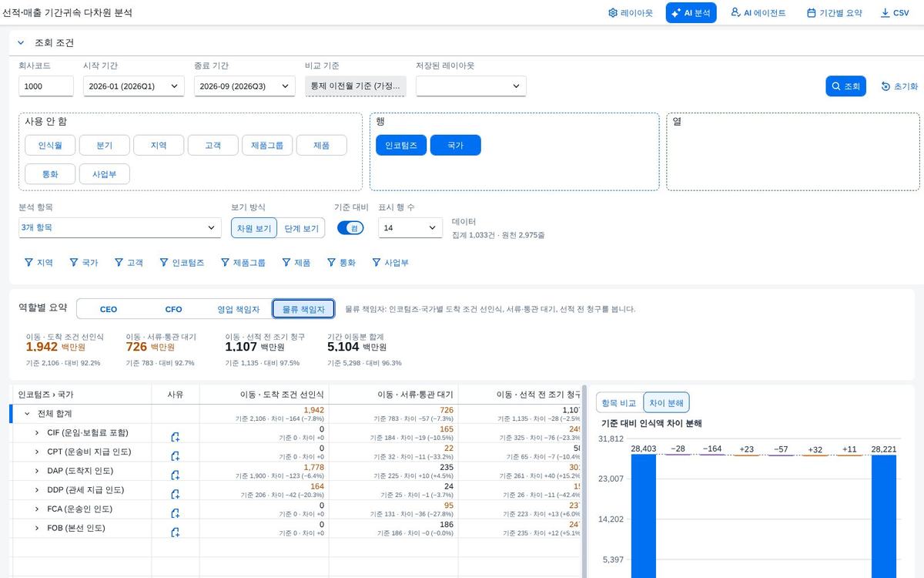Open the 분석 항목 dropdown
The width and height of the screenshot is (924, 578).
pyautogui.click(x=120, y=227)
